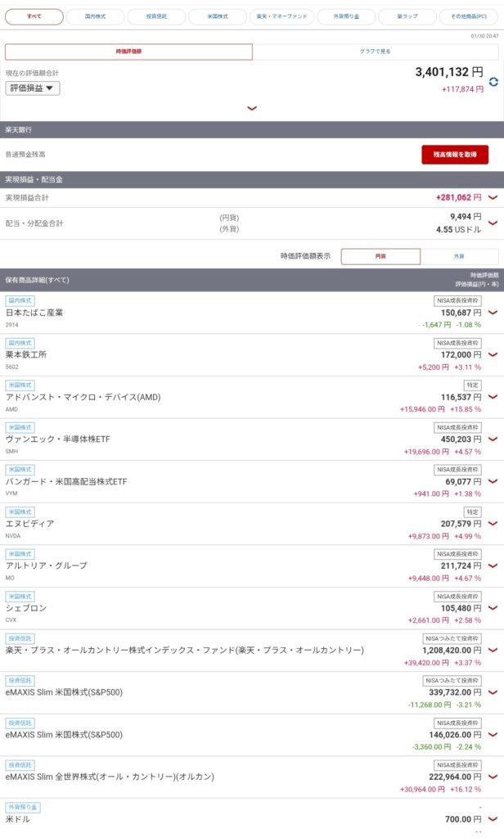Select the 時価評価額 view toggle
The width and height of the screenshot is (504, 838).
(128, 52)
